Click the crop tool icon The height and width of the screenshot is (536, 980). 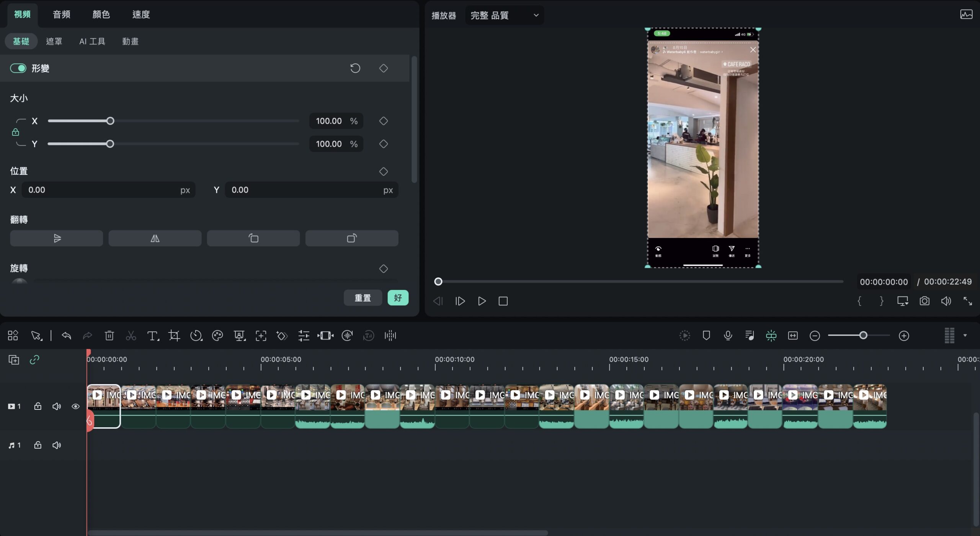[x=174, y=336]
